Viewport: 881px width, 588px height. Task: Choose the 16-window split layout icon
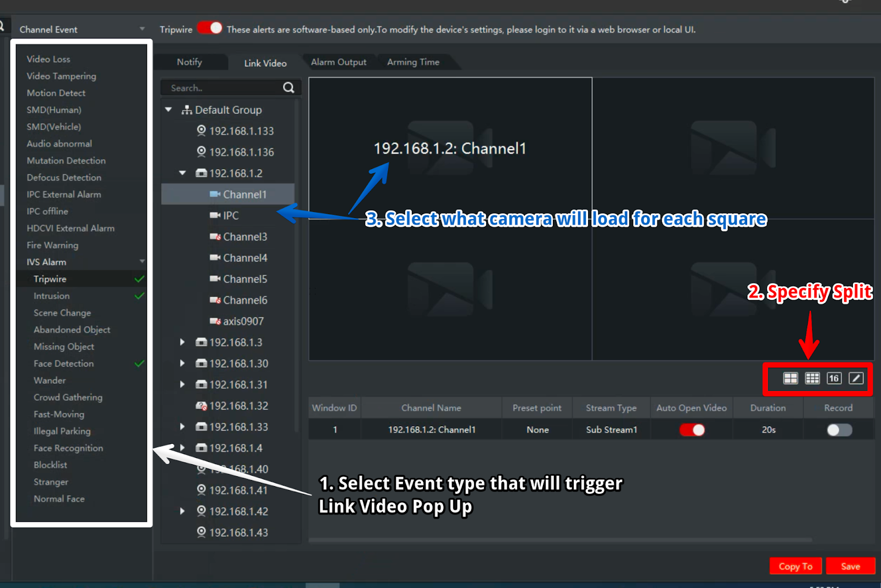[834, 378]
